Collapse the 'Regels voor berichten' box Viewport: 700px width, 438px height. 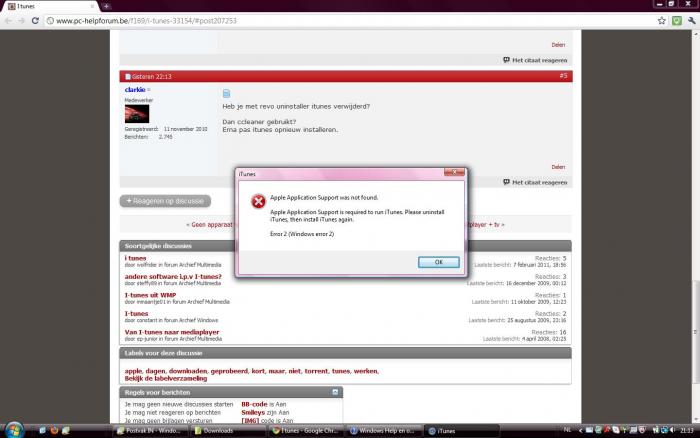point(335,392)
